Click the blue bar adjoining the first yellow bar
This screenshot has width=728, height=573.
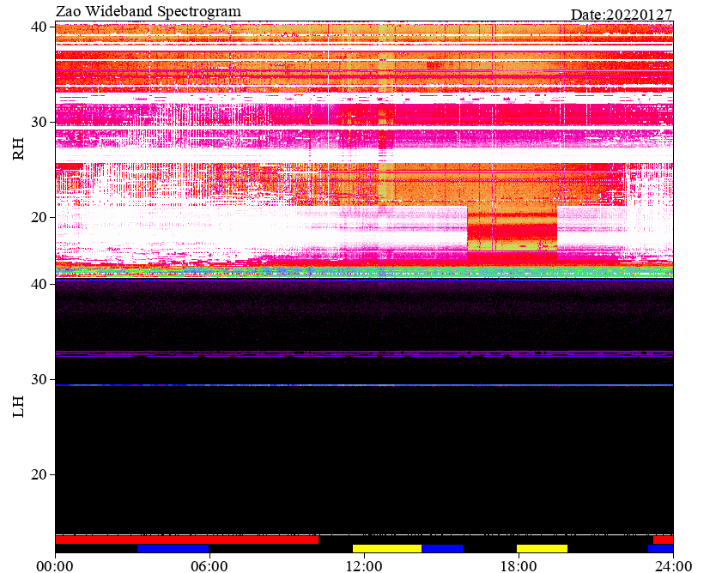point(442,548)
